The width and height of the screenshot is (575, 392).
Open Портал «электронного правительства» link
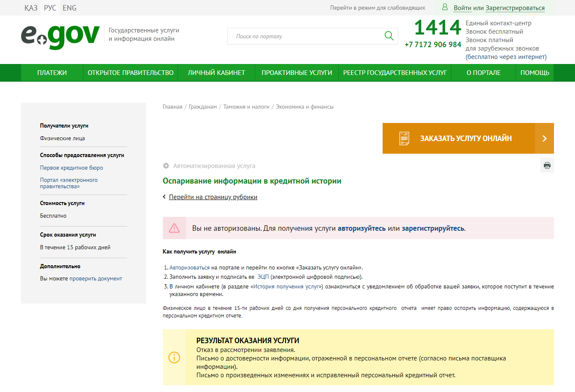pyautogui.click(x=69, y=183)
